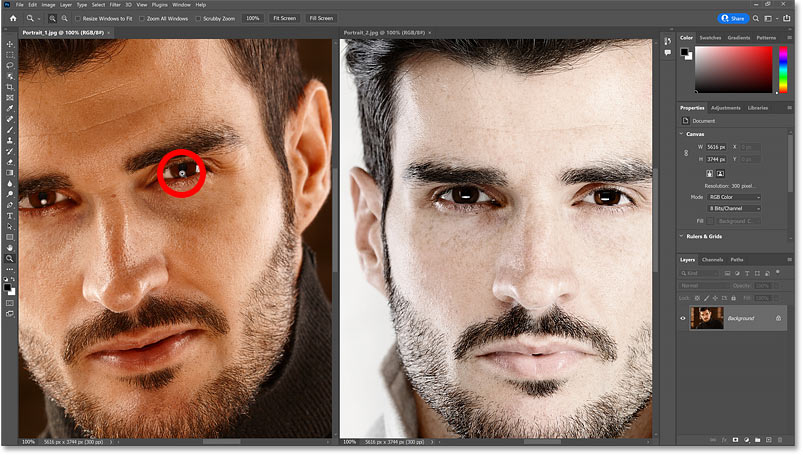Select the Eraser tool
This screenshot has width=803, height=455.
click(10, 162)
